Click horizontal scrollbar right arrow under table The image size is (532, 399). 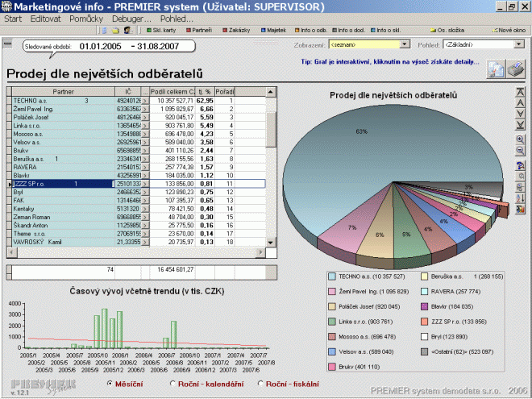coord(260,252)
